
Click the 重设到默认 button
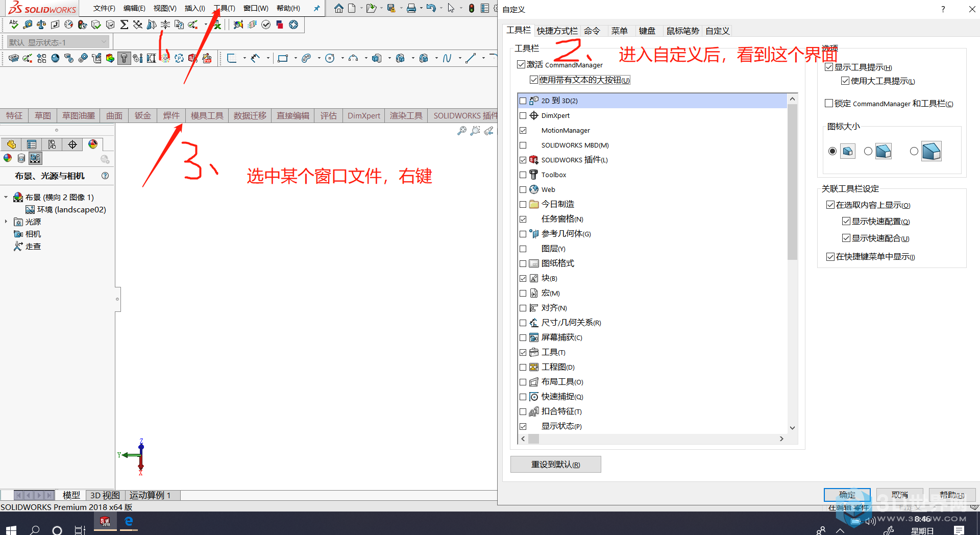[x=555, y=464]
